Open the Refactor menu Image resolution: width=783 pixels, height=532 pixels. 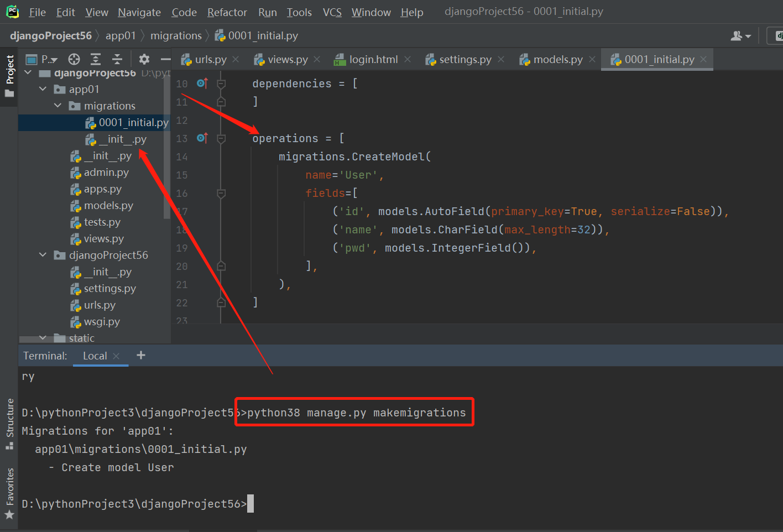point(227,12)
